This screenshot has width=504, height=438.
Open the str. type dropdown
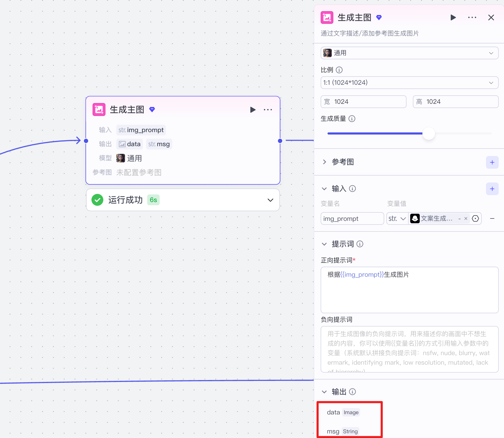coord(397,218)
